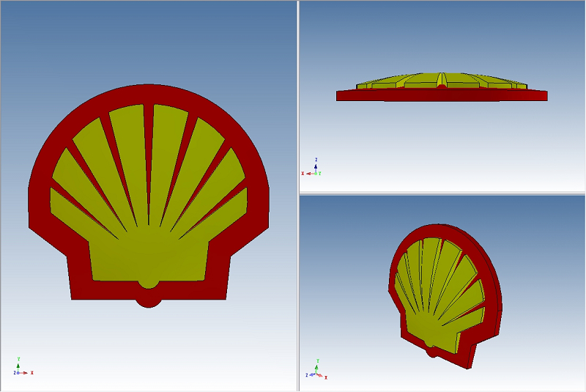Image resolution: width=586 pixels, height=392 pixels.
Task: Pick the red semicircular tab below the logo
Action: (x=149, y=303)
